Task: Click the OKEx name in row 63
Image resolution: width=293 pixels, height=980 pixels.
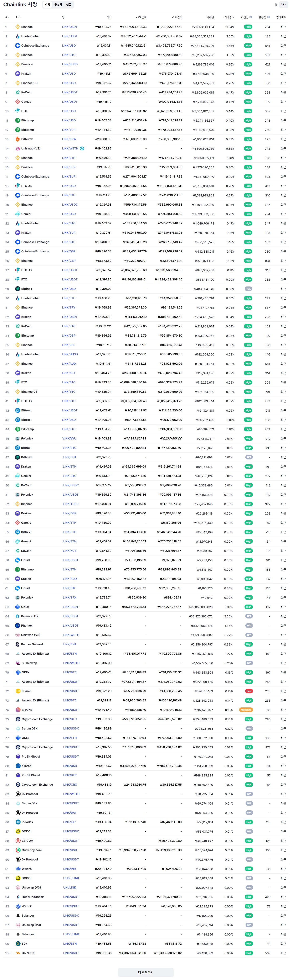Action: (x=25, y=607)
